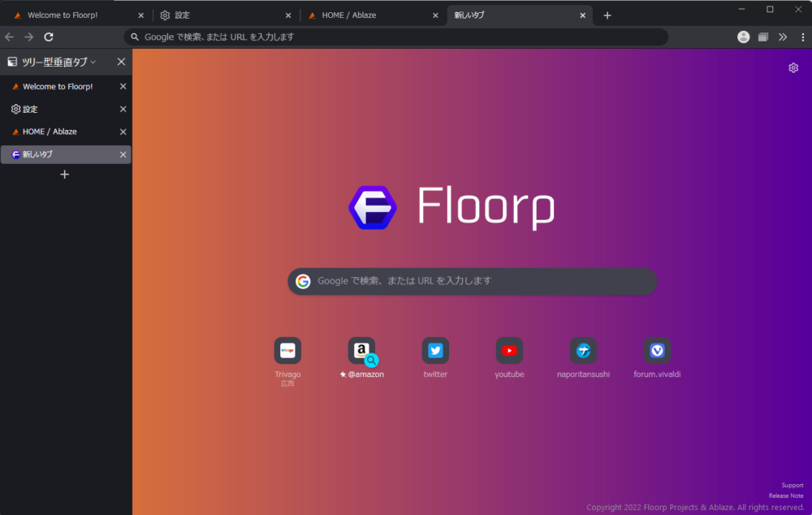812x515 pixels.
Task: Open the browser sidebar panel icon
Action: [762, 37]
